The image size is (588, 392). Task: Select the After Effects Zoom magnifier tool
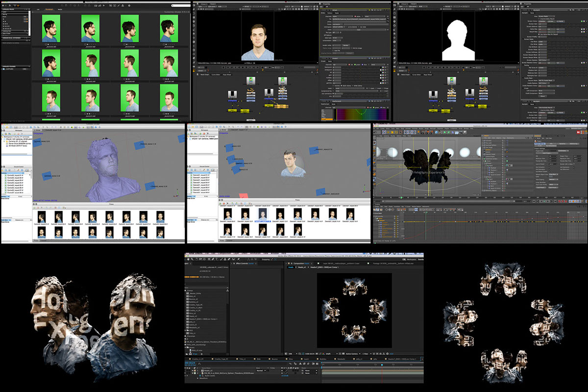point(192,259)
